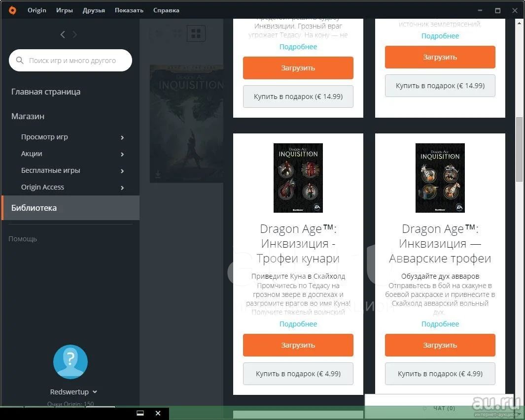Click the right Купить в подарок (€ 14.99)
Screen dimensions: 525x420
pyautogui.click(x=440, y=86)
